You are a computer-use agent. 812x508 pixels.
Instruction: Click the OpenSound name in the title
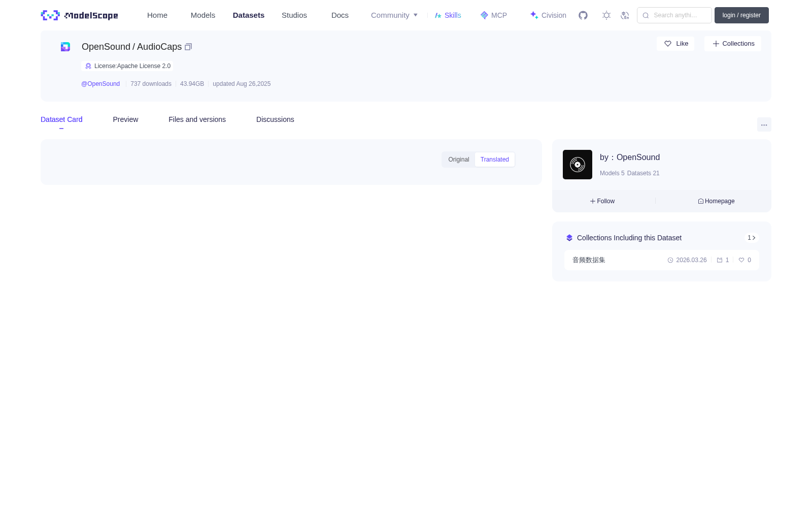(x=106, y=47)
